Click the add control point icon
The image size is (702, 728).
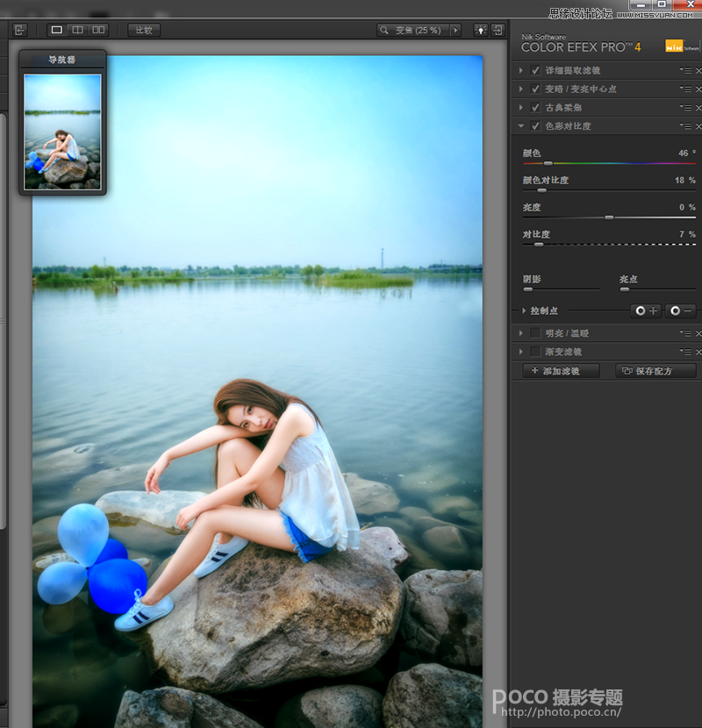[x=648, y=310]
